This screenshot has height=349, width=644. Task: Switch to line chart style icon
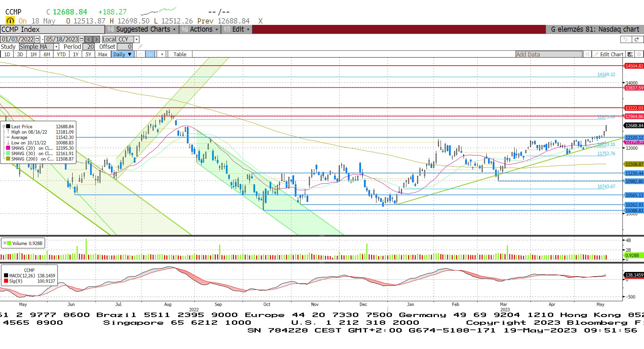pyautogui.click(x=141, y=54)
